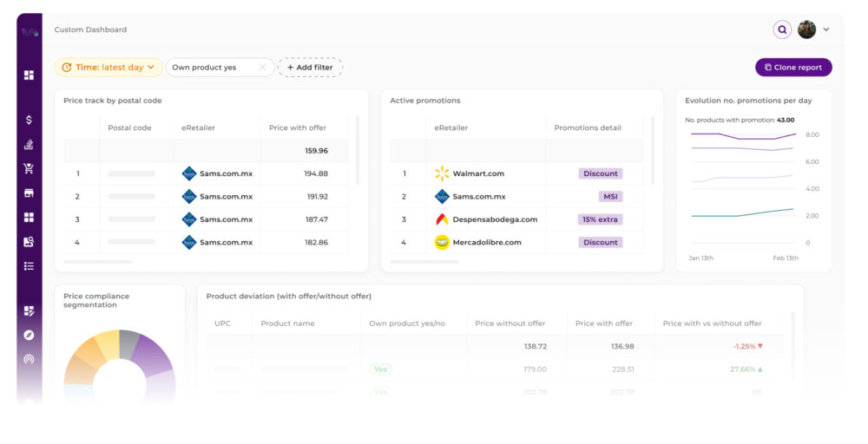Screen dimensions: 868x444
Task: Click the Clone report button
Action: click(793, 68)
